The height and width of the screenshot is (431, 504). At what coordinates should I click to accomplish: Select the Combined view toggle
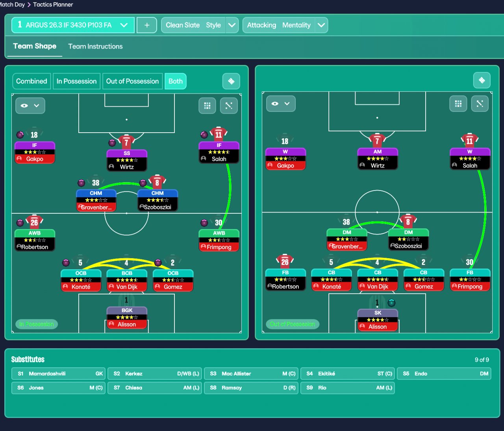pyautogui.click(x=31, y=81)
